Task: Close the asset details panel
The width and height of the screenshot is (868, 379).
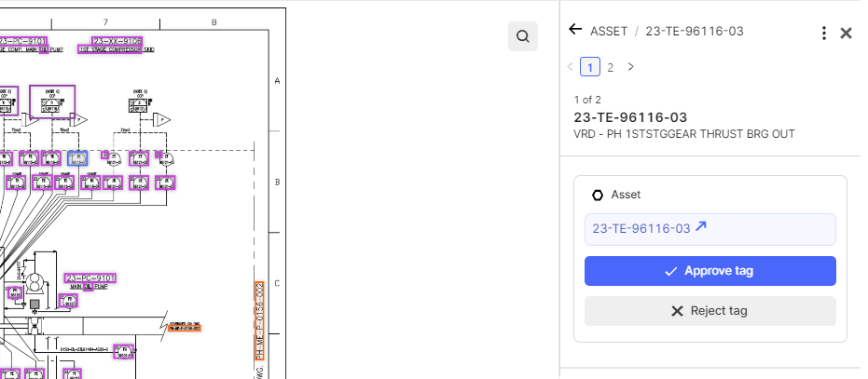Action: [x=846, y=34]
